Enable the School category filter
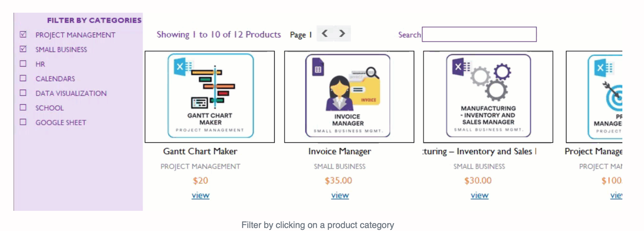Image resolution: width=644 pixels, height=231 pixels. 23,107
